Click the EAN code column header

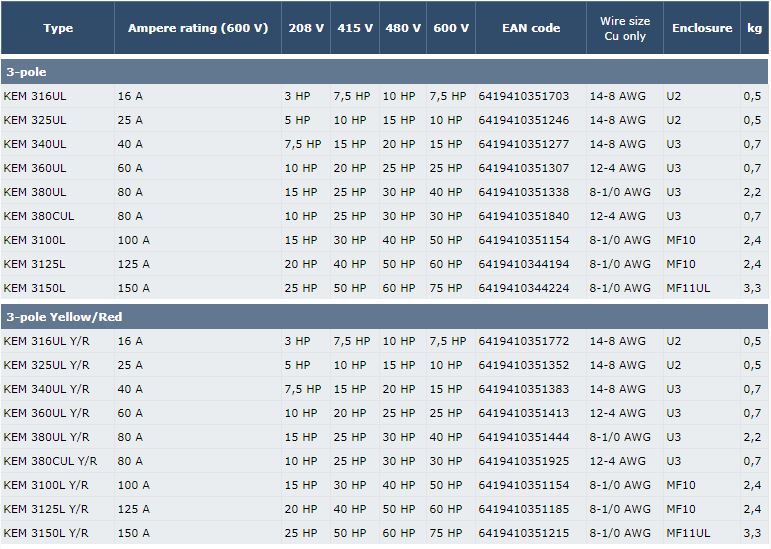[x=531, y=28]
